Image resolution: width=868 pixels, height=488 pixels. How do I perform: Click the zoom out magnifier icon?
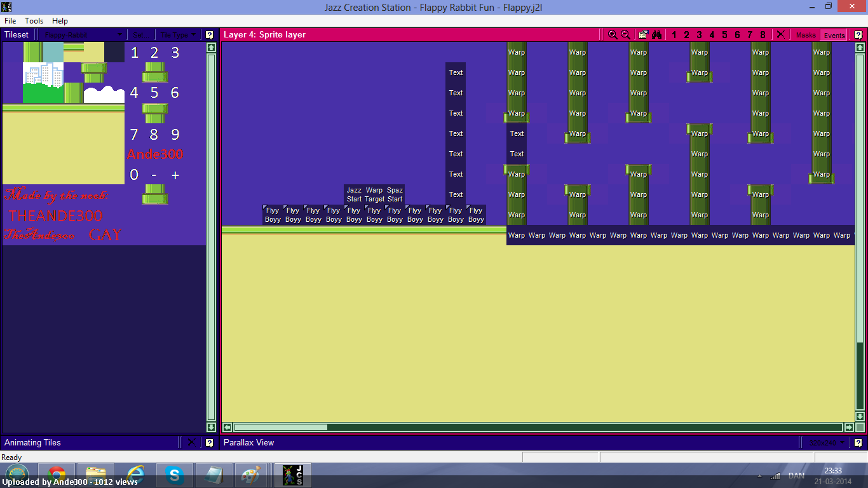[625, 35]
